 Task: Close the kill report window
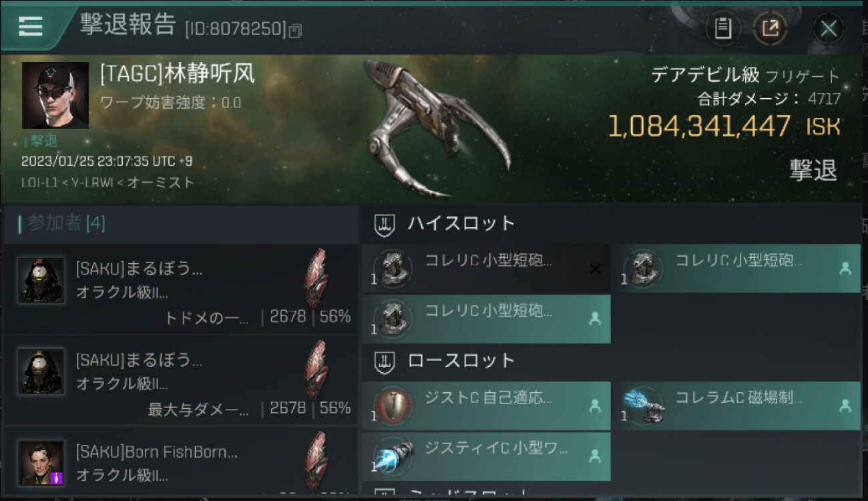pos(829,28)
